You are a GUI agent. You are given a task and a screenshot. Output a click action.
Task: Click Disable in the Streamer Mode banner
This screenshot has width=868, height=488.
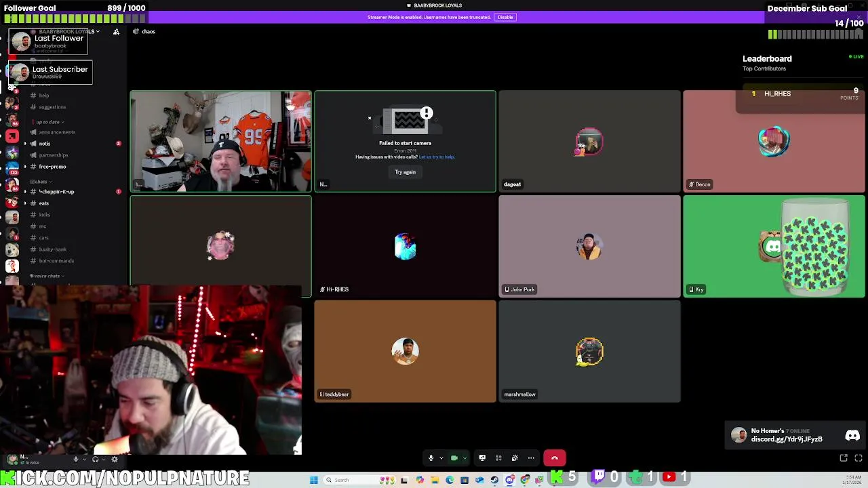pyautogui.click(x=505, y=17)
